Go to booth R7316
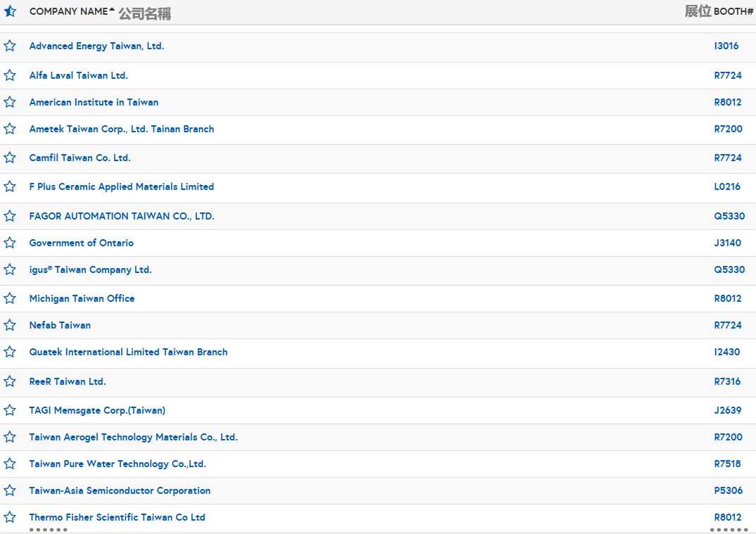Image resolution: width=756 pixels, height=534 pixels. pyautogui.click(x=727, y=381)
